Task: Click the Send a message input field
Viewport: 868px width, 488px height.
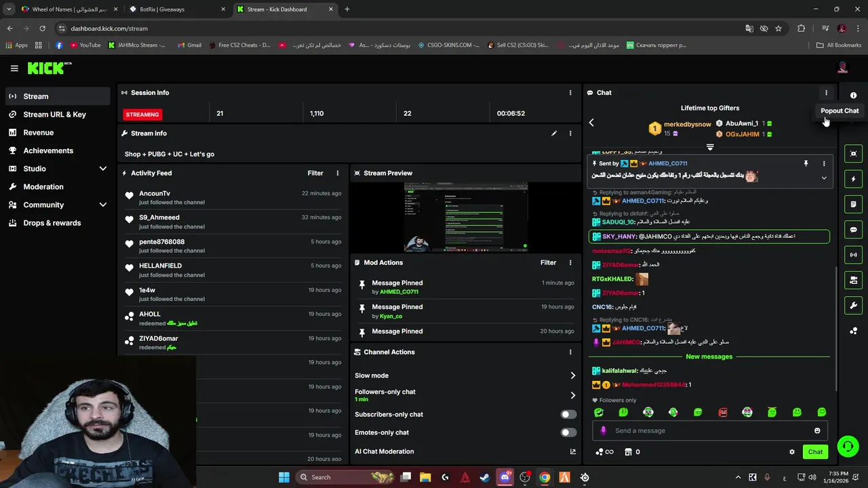Action: coord(709,430)
